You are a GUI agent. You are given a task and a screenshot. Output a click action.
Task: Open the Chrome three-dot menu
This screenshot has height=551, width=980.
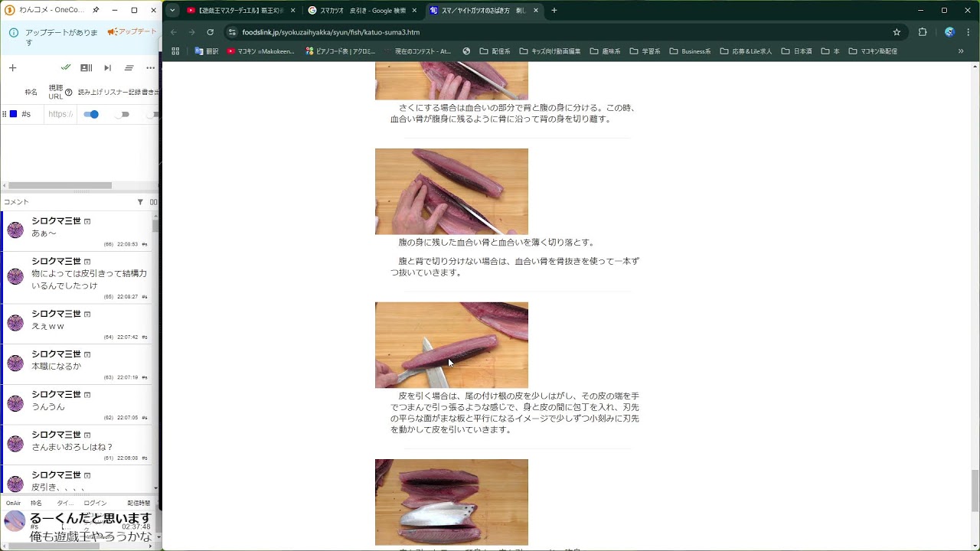click(969, 32)
